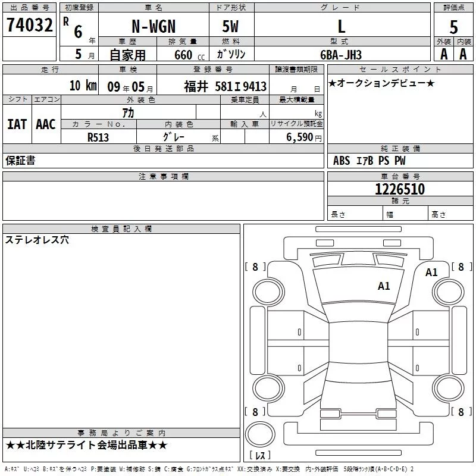Click the 車台番号 header
The image size is (476, 476).
400,176
